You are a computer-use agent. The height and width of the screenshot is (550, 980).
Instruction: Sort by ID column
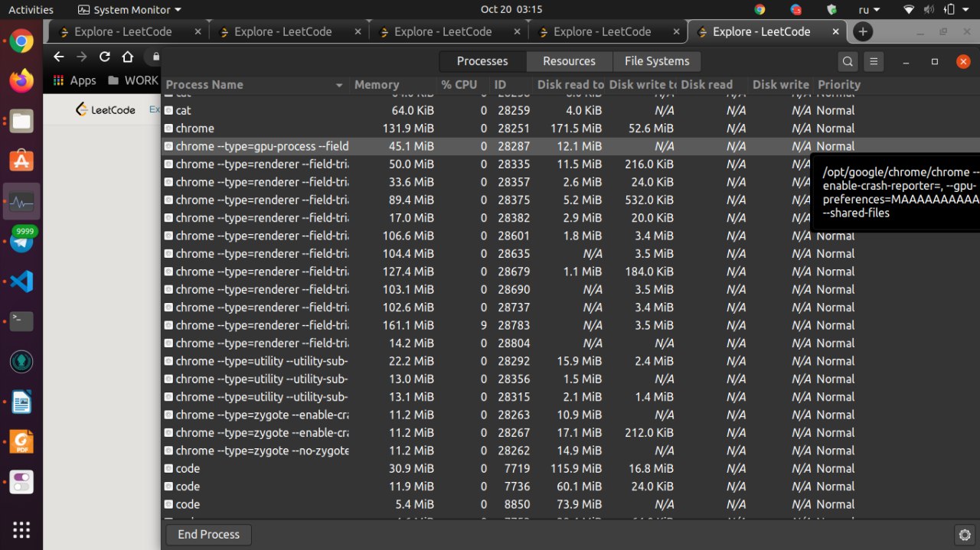(511, 85)
